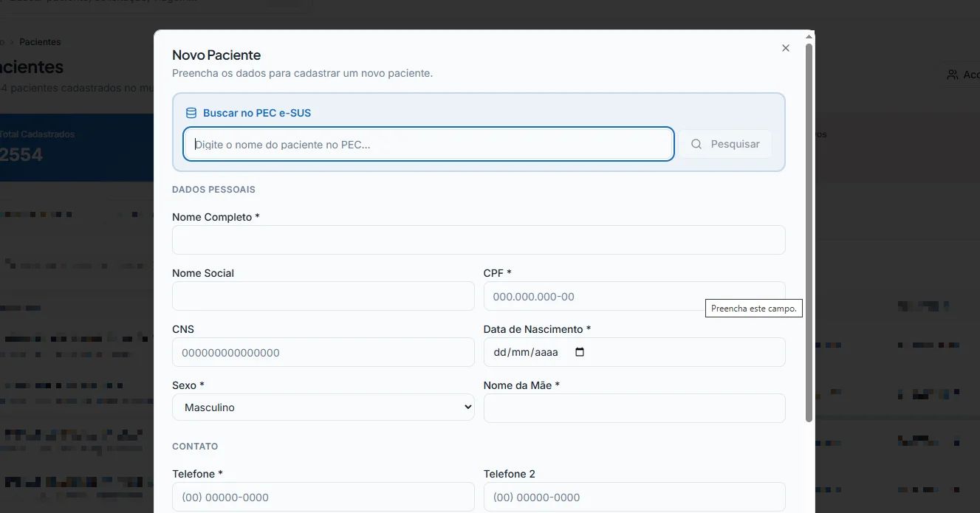Click the dialog's vertical scrollbar
980x513 pixels.
809,233
